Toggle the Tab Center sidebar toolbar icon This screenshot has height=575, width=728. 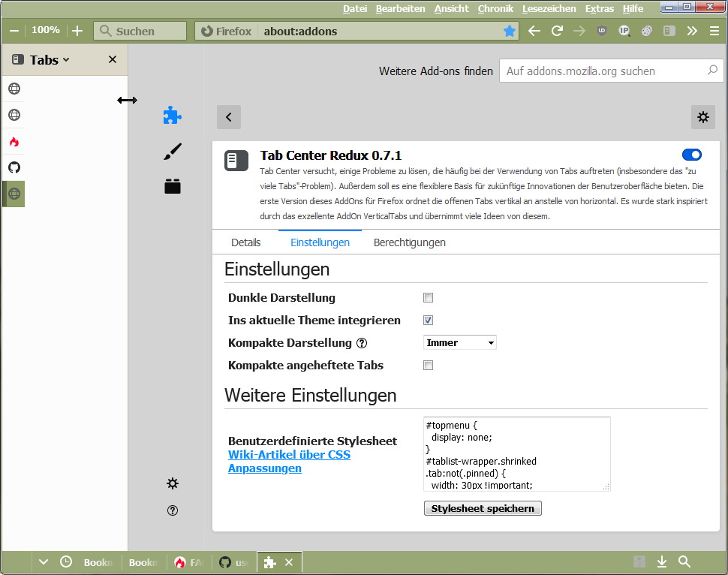point(669,31)
